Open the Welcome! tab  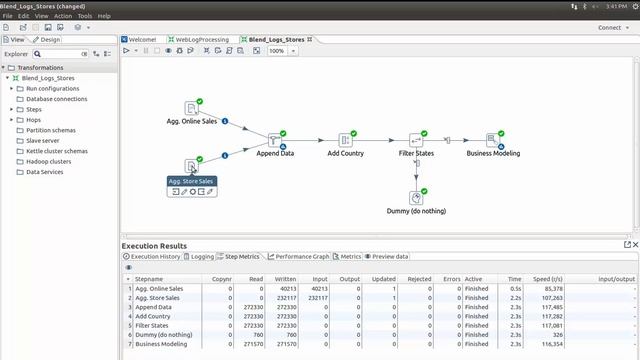[139, 40]
